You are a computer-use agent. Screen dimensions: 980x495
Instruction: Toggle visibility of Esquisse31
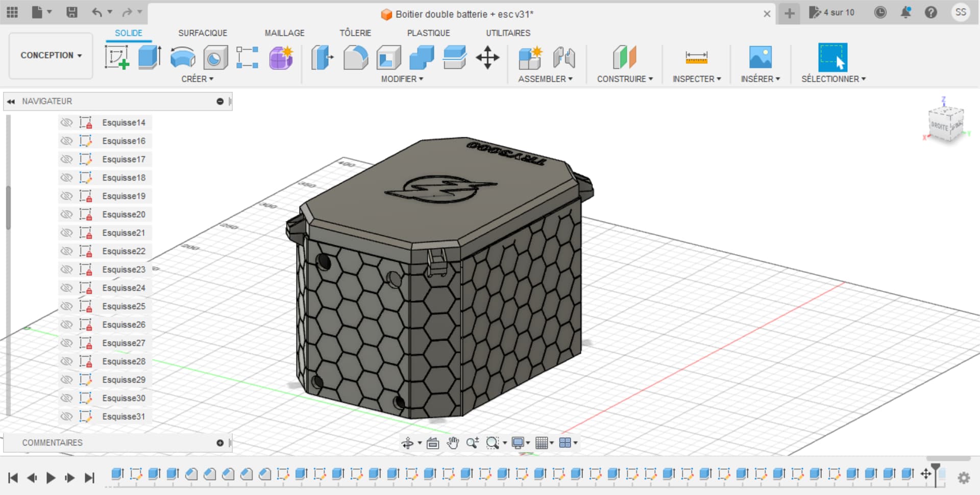pyautogui.click(x=66, y=416)
